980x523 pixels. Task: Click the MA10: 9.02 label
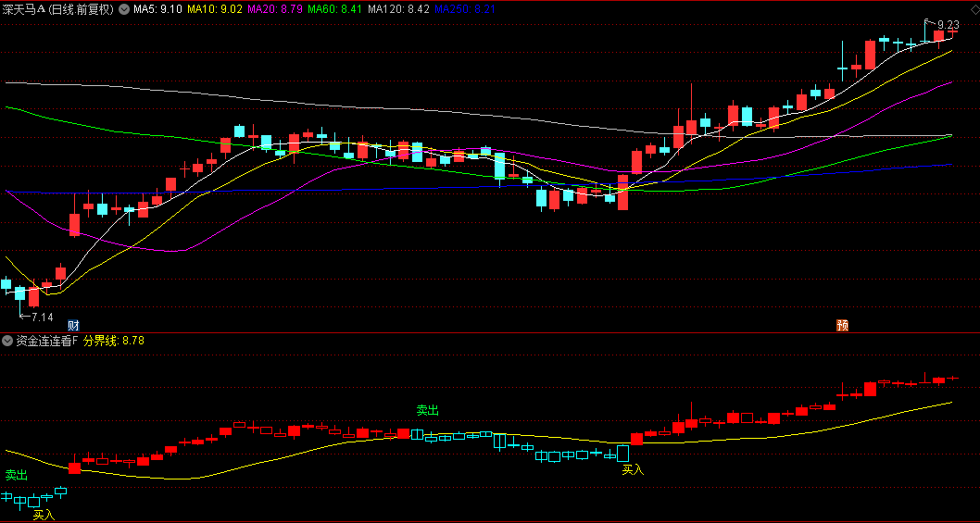coord(216,8)
